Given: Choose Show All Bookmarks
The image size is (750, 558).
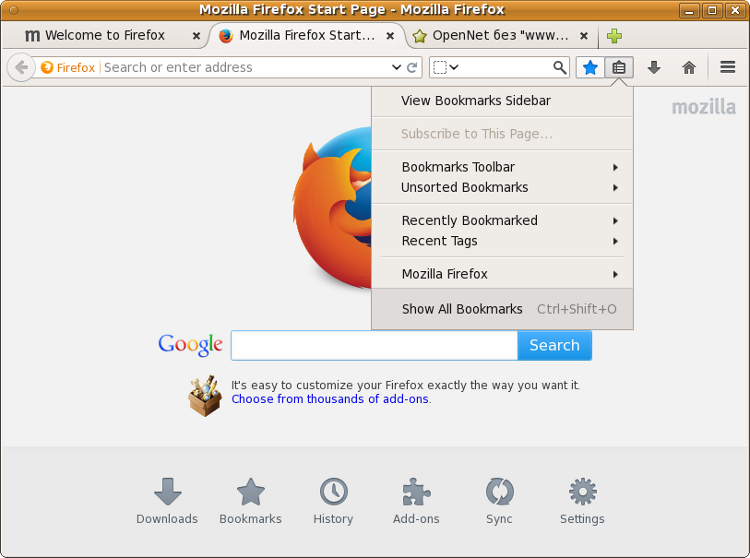Looking at the screenshot, I should pos(502,309).
